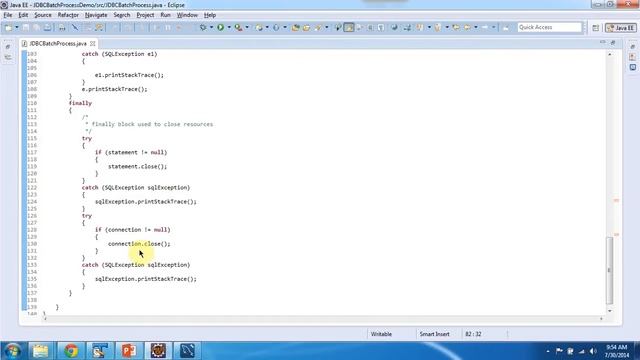The width and height of the screenshot is (640, 360).
Task: Click the restore view icon in the left sidebar
Action: pyautogui.click(x=8, y=47)
